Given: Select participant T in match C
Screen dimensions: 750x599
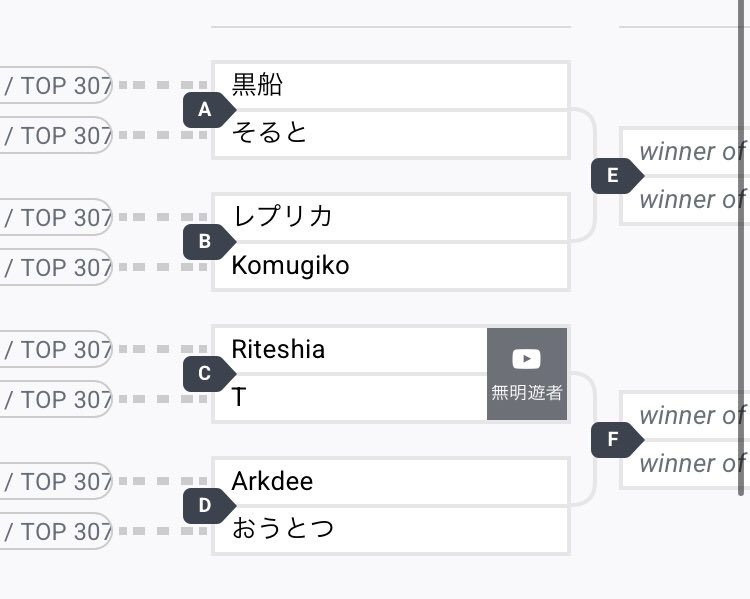Looking at the screenshot, I should coord(350,398).
